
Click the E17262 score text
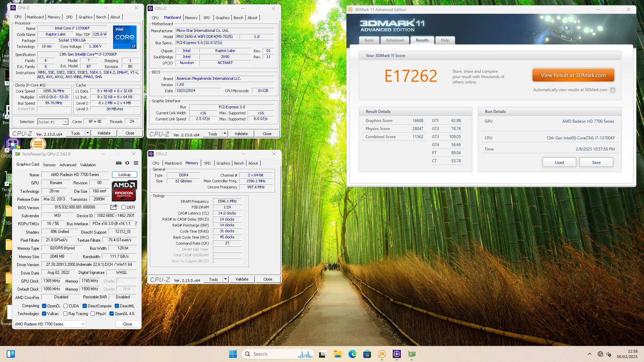pos(411,76)
